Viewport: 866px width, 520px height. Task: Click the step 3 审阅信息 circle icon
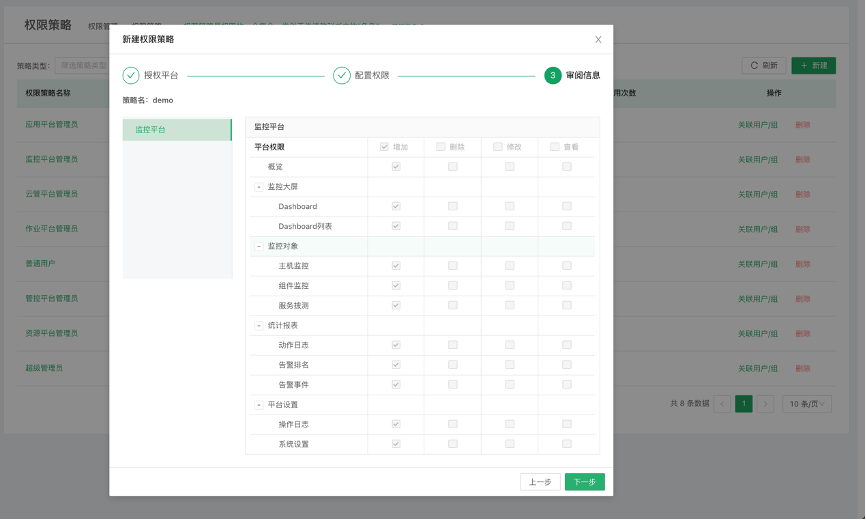(553, 75)
